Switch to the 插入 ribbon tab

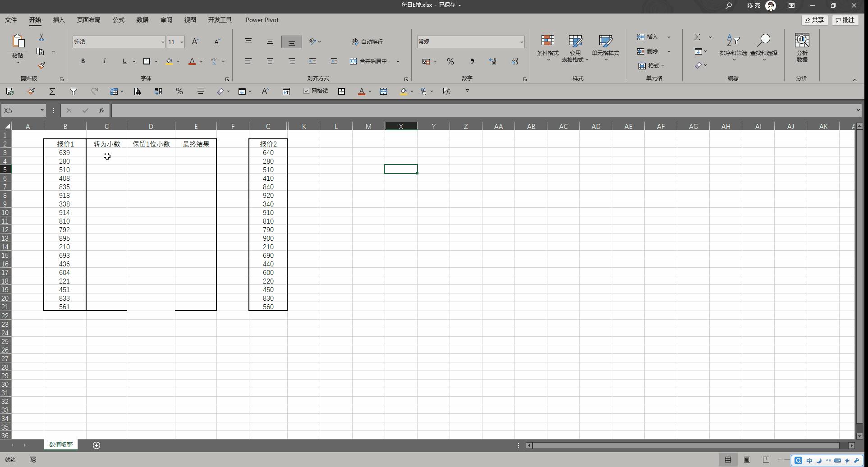click(x=59, y=20)
